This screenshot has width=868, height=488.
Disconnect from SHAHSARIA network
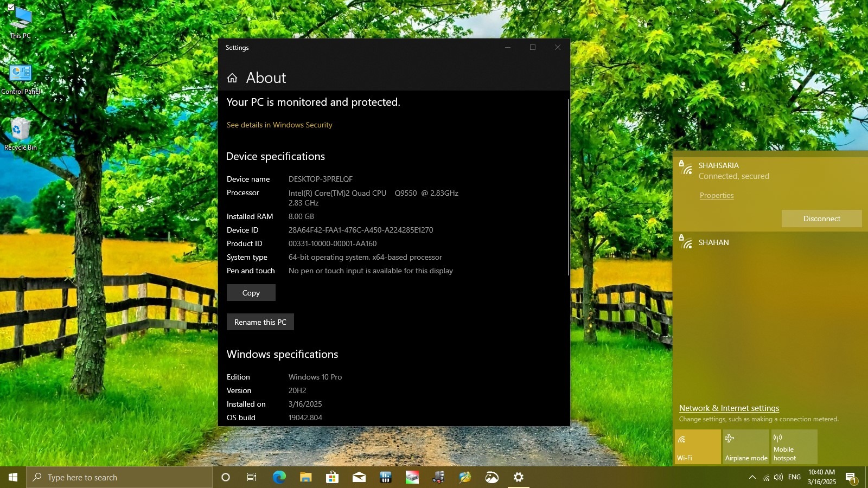tap(821, 219)
